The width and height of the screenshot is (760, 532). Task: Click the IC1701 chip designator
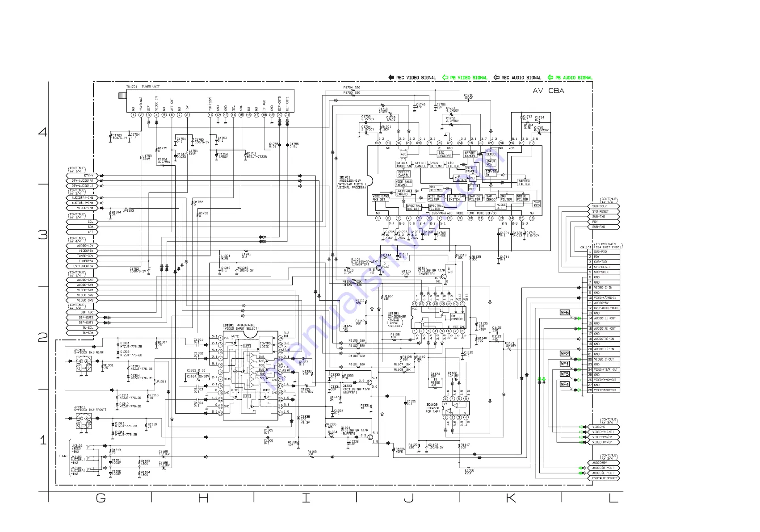[x=344, y=177]
